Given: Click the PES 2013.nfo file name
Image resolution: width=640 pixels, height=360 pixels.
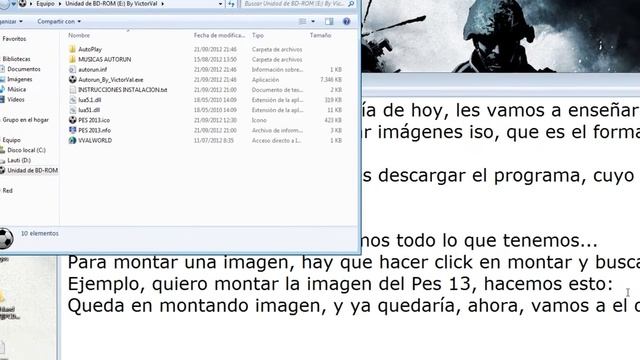Looking at the screenshot, I should tap(94, 130).
